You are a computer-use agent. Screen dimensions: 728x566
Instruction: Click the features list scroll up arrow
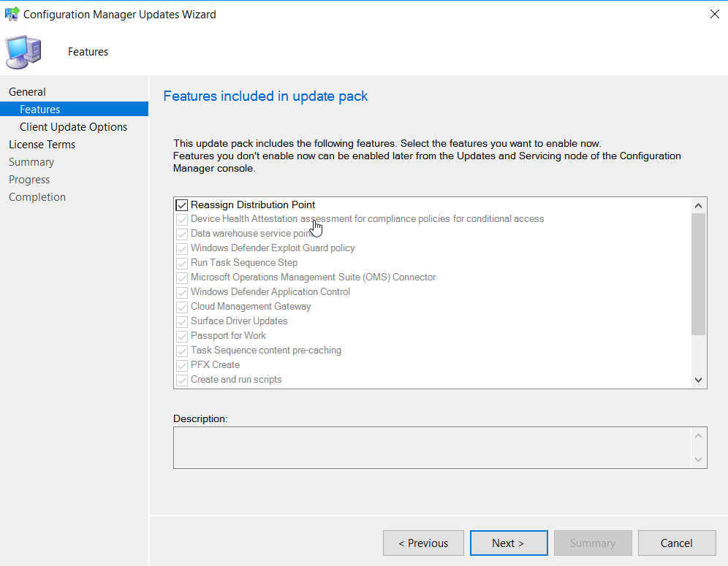[698, 205]
